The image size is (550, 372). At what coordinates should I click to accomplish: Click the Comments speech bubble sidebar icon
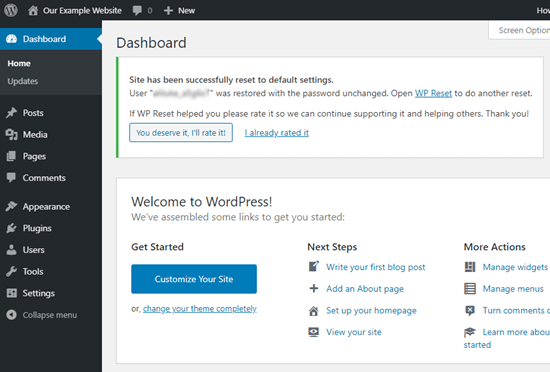point(11,178)
